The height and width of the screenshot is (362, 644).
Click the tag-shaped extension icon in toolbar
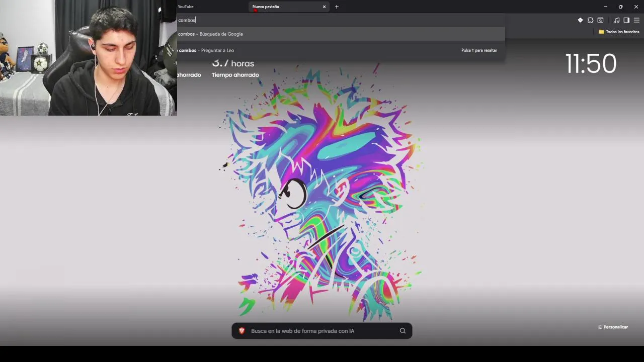(x=580, y=20)
